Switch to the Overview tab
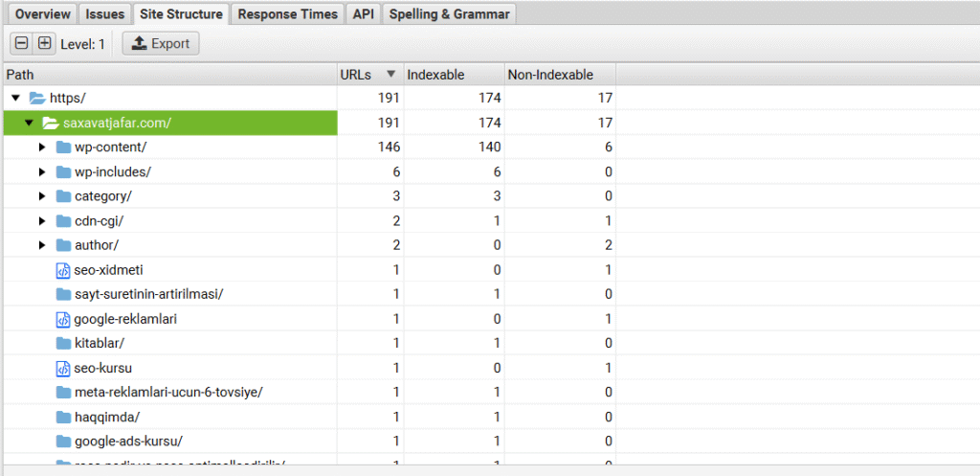 click(42, 14)
